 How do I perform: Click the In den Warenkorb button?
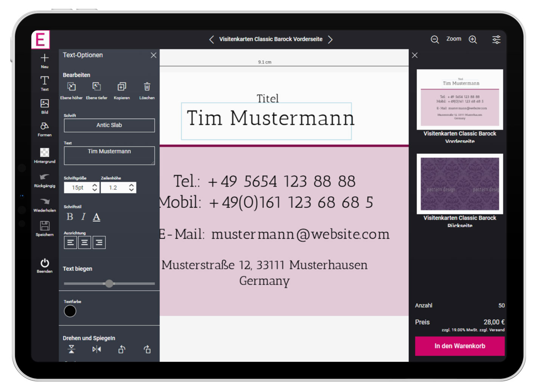pos(459,346)
